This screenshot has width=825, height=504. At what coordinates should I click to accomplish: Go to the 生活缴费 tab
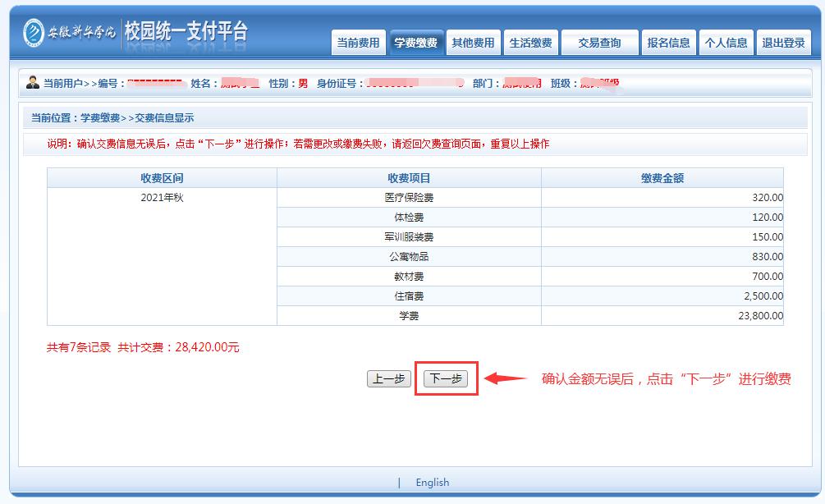coord(530,44)
